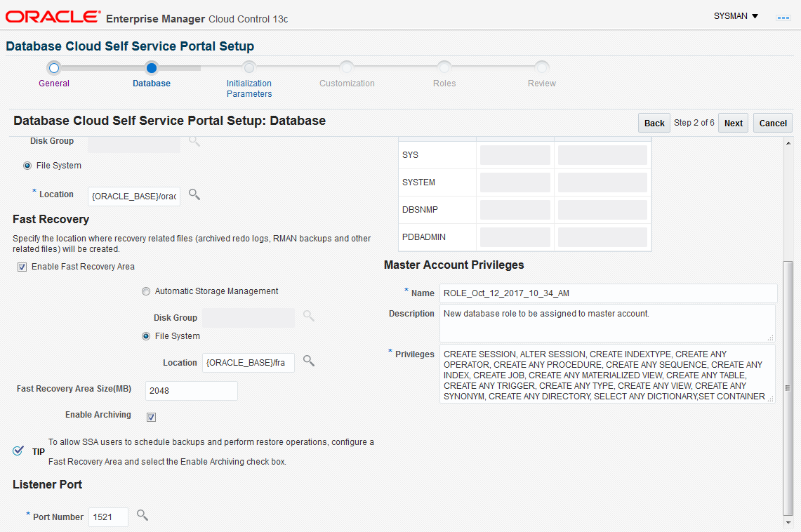This screenshot has height=532, width=801.
Task: Click the Listener Port heading
Action: [x=47, y=484]
